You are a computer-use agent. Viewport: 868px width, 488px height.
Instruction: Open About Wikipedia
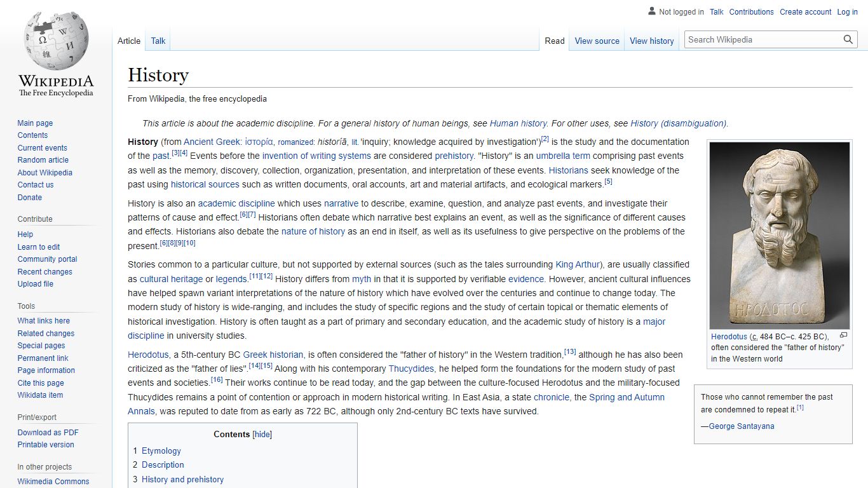click(44, 173)
